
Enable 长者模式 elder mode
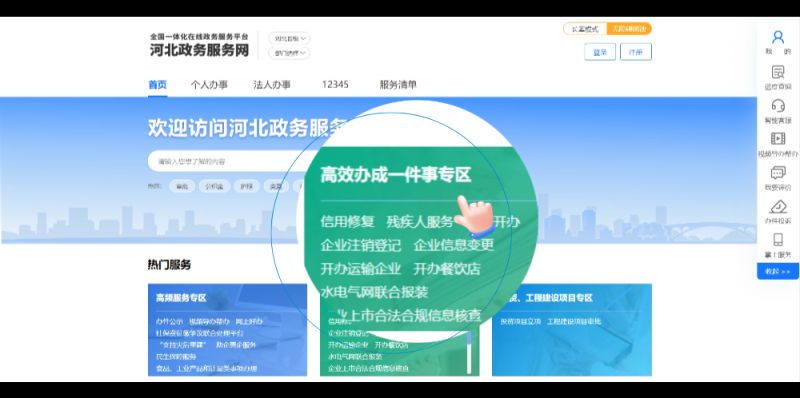tap(585, 29)
